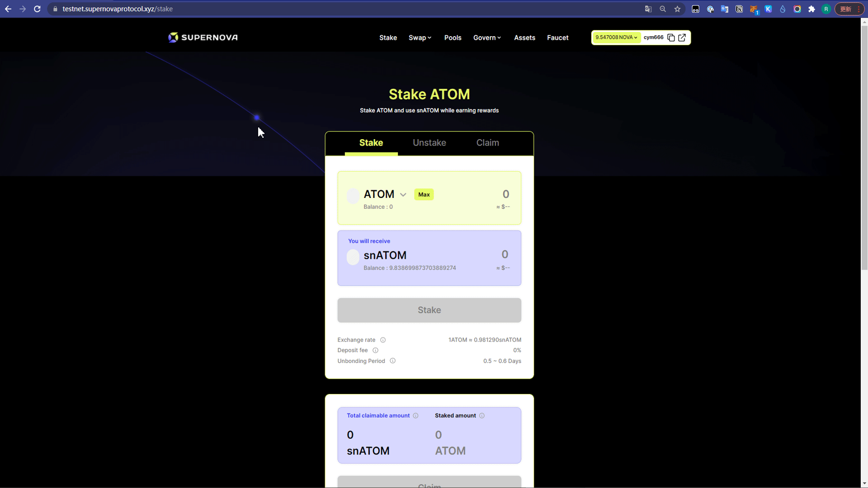Click the page vertical scrollbar thumb
The width and height of the screenshot is (868, 488).
tap(864, 148)
